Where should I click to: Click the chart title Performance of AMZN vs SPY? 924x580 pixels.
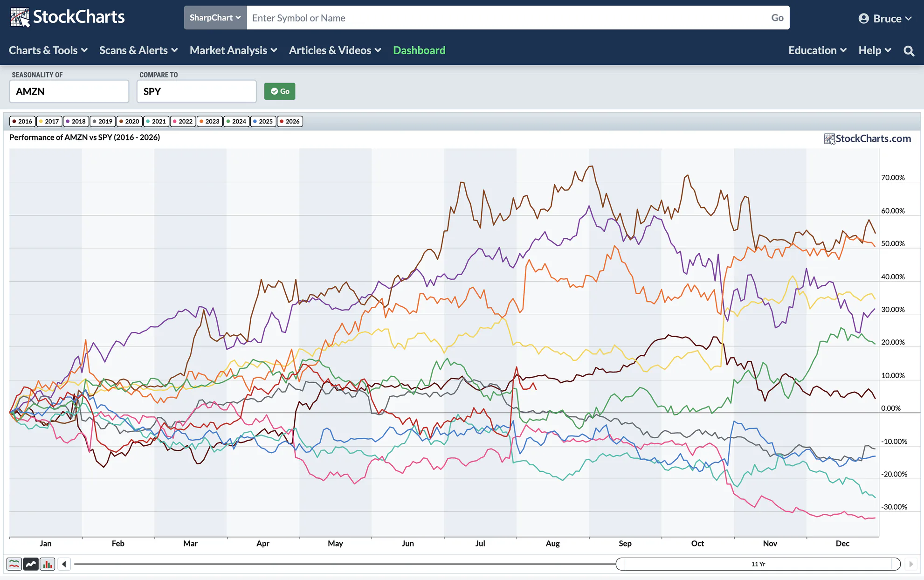(85, 137)
